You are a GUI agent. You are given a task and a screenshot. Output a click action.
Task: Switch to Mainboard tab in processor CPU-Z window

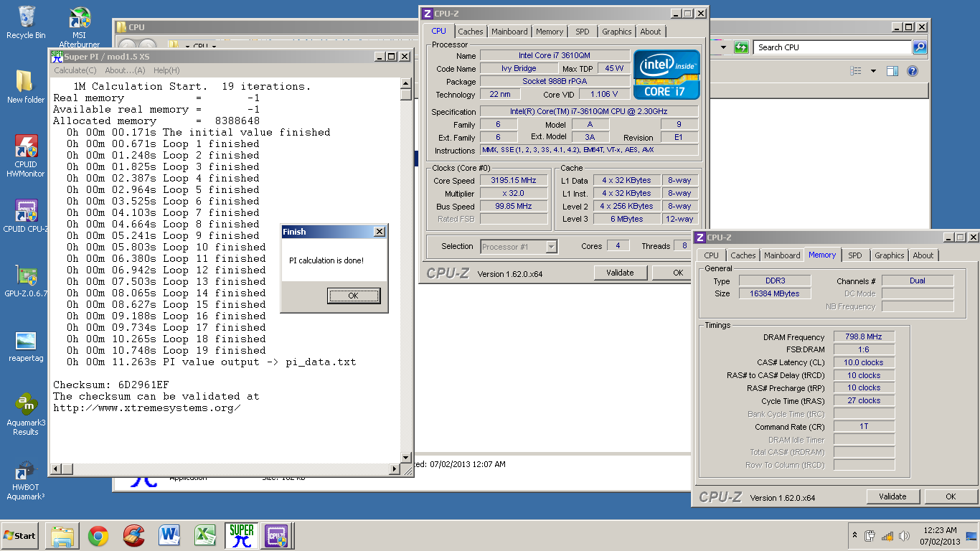coord(509,32)
